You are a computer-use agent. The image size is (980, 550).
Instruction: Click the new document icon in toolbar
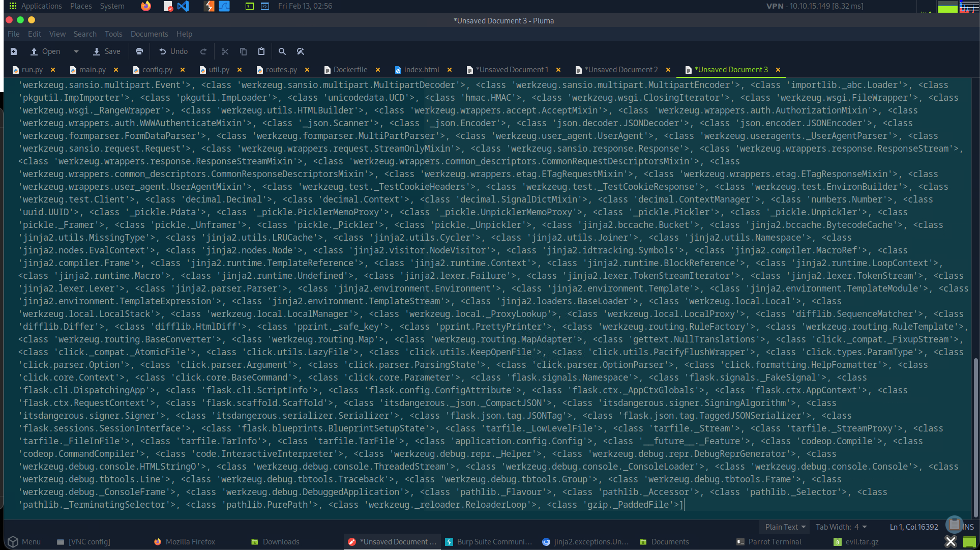point(14,51)
